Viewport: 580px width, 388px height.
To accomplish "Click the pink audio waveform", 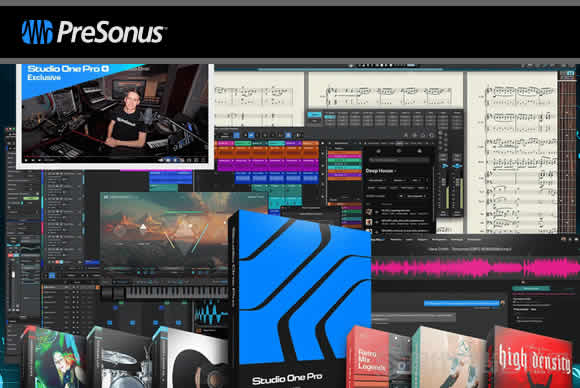I will (x=475, y=267).
